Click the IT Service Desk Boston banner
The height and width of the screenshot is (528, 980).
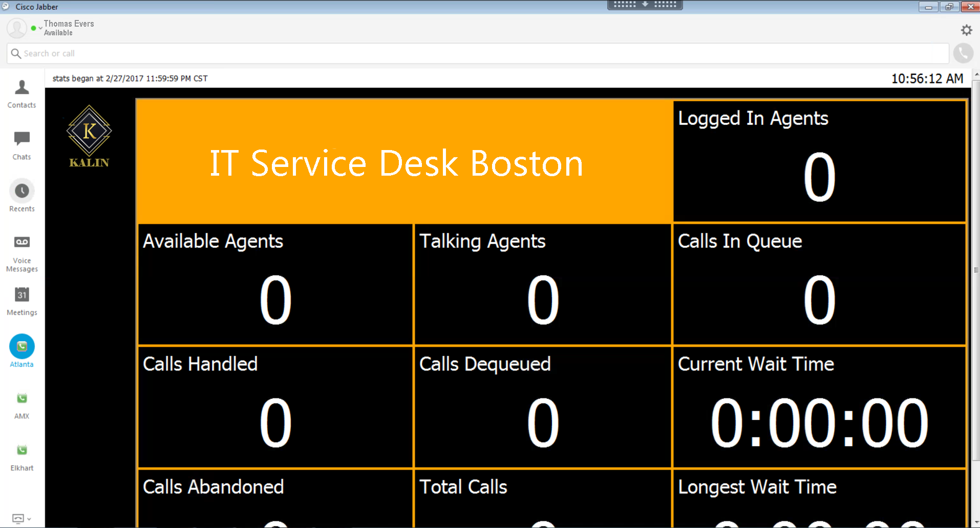coord(404,161)
